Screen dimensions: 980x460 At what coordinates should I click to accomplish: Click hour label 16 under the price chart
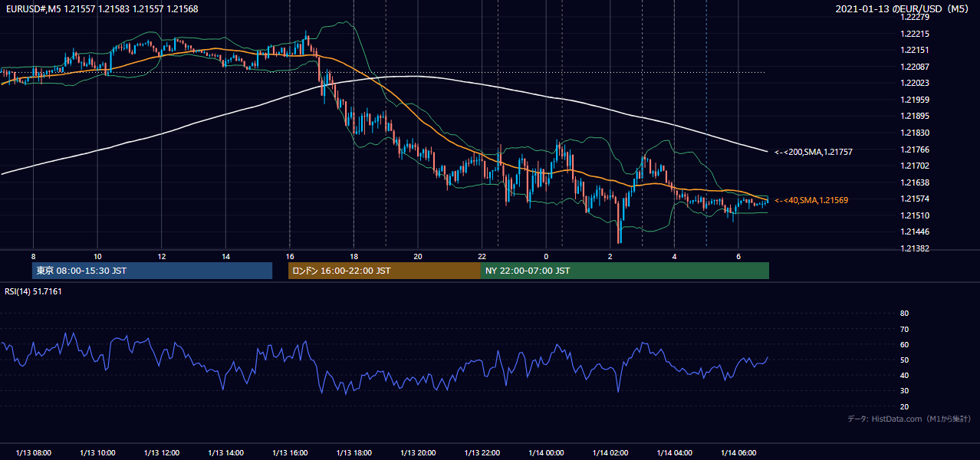290,256
